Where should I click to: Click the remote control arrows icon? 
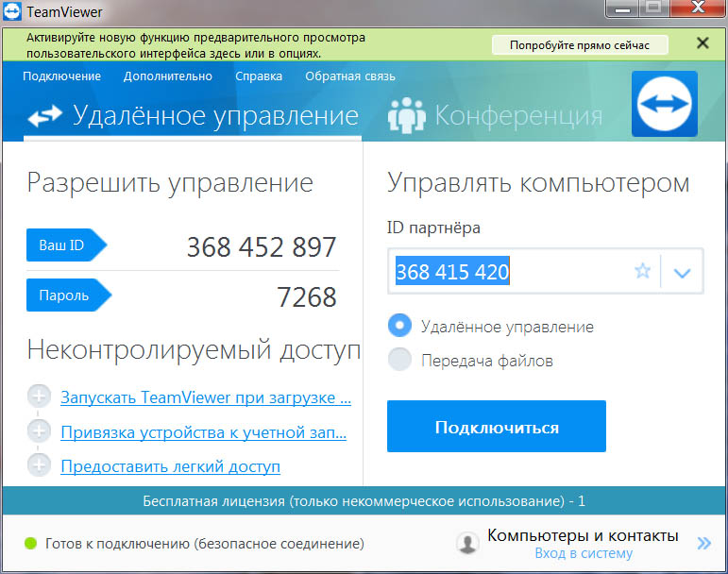[44, 115]
